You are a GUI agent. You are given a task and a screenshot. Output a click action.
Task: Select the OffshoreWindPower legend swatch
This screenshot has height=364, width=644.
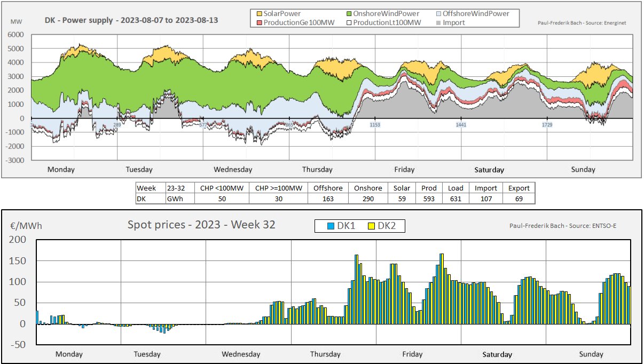438,13
